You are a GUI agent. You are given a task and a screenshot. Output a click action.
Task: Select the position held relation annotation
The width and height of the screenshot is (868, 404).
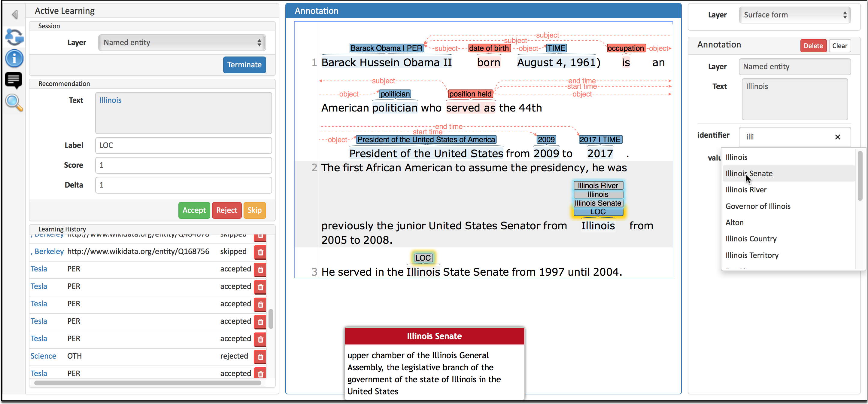[469, 94]
